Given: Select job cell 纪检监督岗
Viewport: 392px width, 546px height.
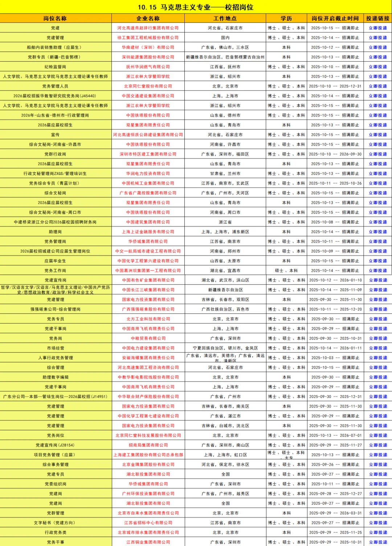Looking at the screenshot, I should point(55,67).
